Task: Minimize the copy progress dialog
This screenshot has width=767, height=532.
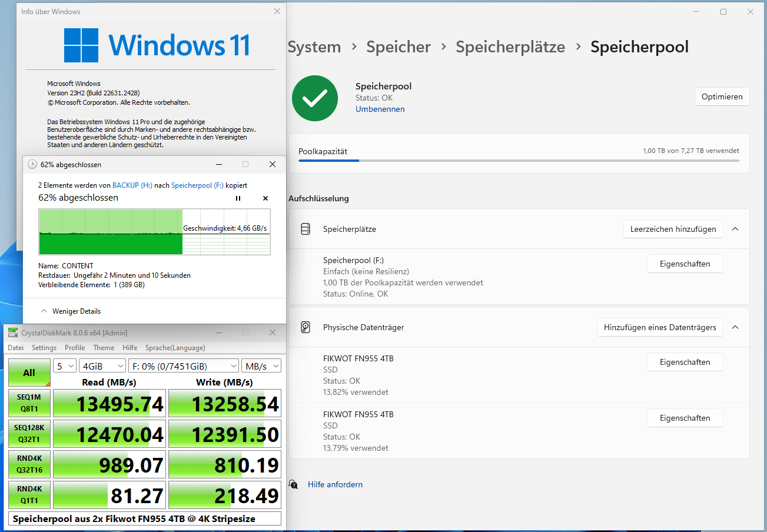Action: 218,164
